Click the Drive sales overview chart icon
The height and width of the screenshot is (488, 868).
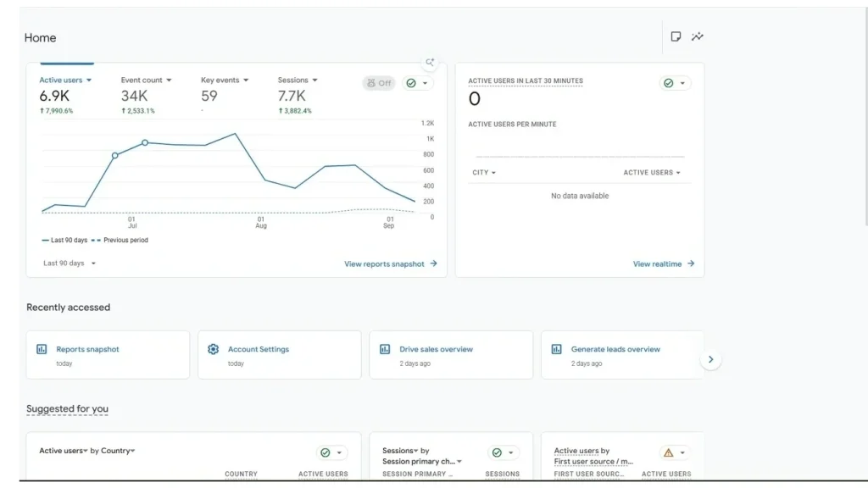pos(385,349)
